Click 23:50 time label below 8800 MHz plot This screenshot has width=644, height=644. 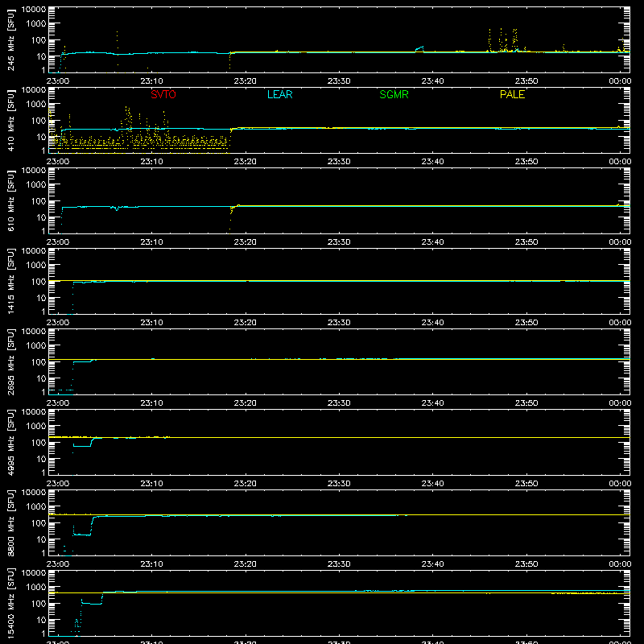click(x=526, y=564)
